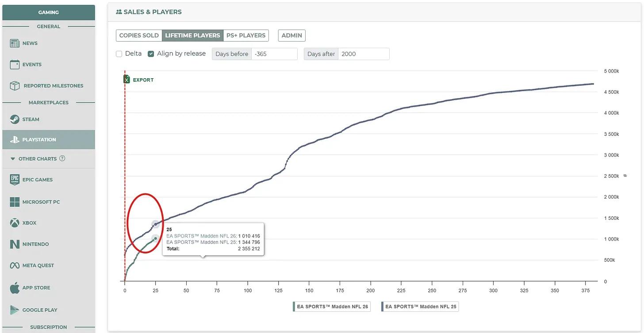The width and height of the screenshot is (644, 333).
Task: Click the Admin button
Action: [292, 35]
